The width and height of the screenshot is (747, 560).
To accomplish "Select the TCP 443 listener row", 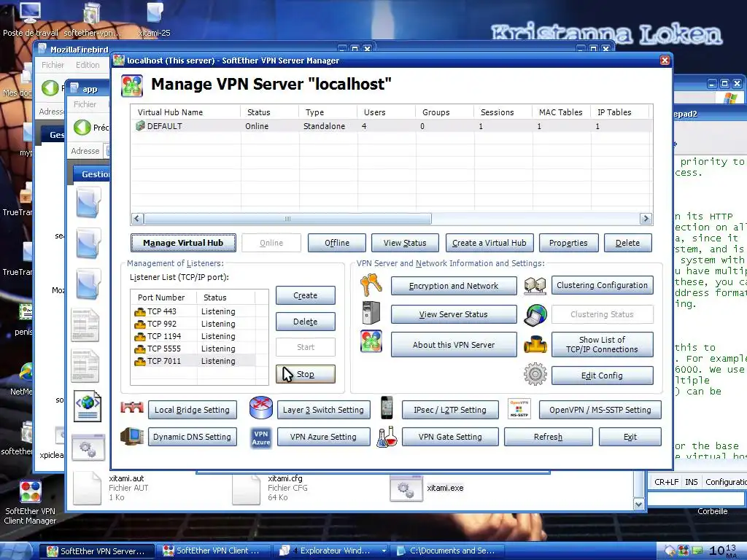I will click(x=193, y=311).
